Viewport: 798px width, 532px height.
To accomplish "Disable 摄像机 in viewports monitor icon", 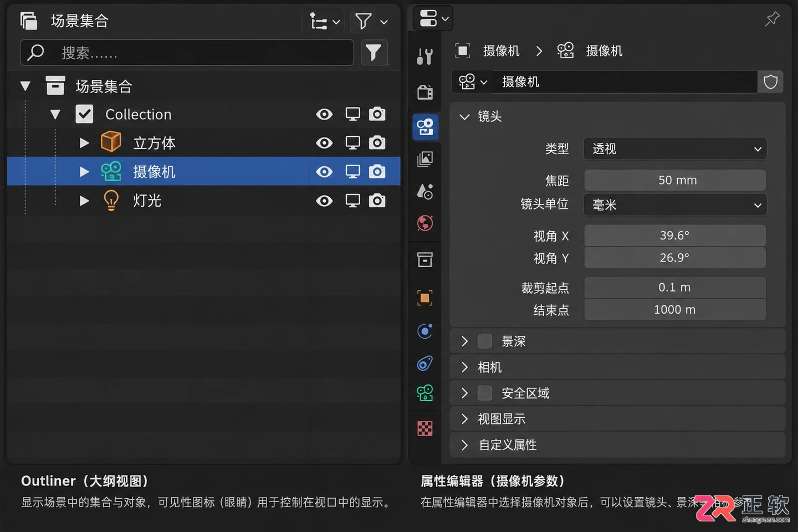I will coord(352,172).
